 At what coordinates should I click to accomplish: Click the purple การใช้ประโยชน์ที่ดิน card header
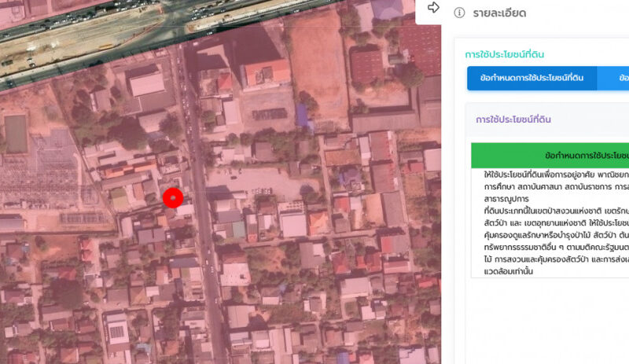click(512, 119)
